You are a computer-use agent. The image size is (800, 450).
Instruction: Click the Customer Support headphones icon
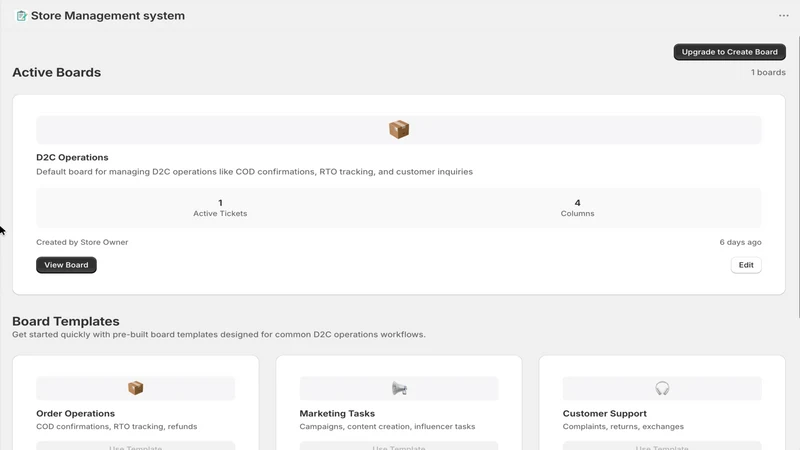click(x=662, y=389)
